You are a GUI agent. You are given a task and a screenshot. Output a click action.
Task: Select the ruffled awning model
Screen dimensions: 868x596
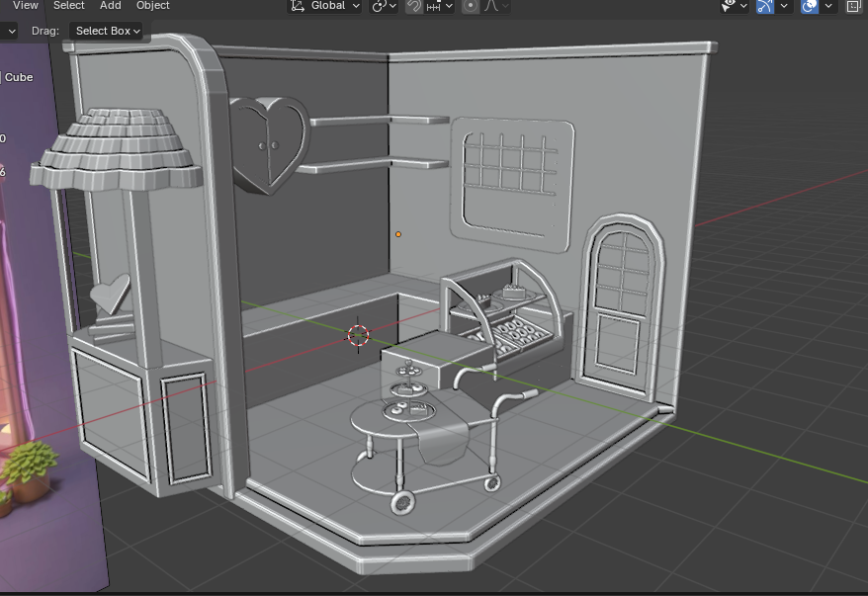[x=118, y=148]
